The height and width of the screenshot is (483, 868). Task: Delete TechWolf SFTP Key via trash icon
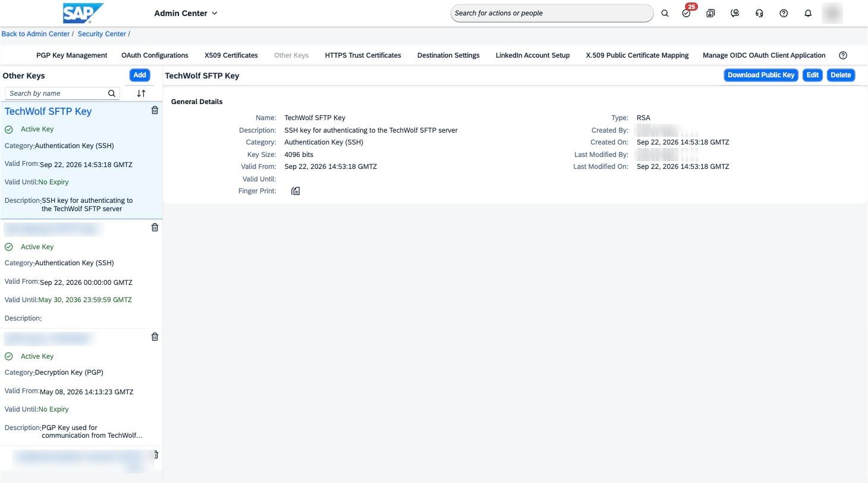[x=155, y=110]
